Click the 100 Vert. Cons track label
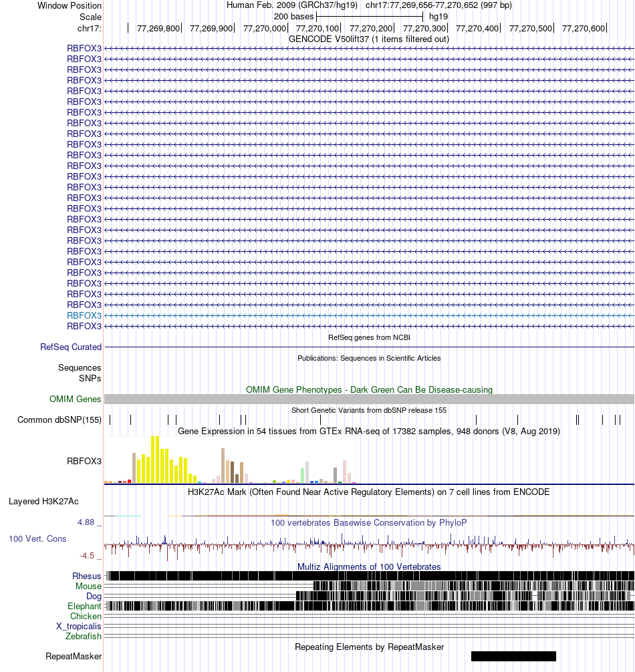This screenshot has height=672, width=635. [x=37, y=538]
